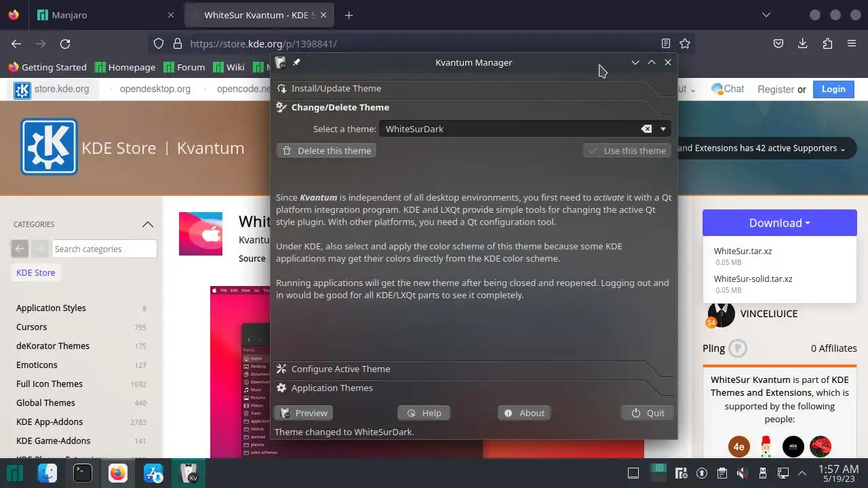The height and width of the screenshot is (488, 868).
Task: Open a new tab with the plus button
Action: click(349, 15)
